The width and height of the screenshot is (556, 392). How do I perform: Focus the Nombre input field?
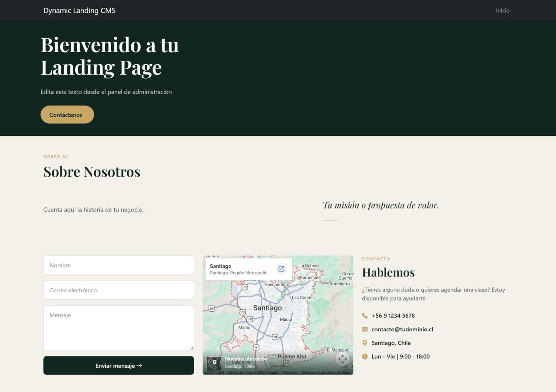(119, 265)
